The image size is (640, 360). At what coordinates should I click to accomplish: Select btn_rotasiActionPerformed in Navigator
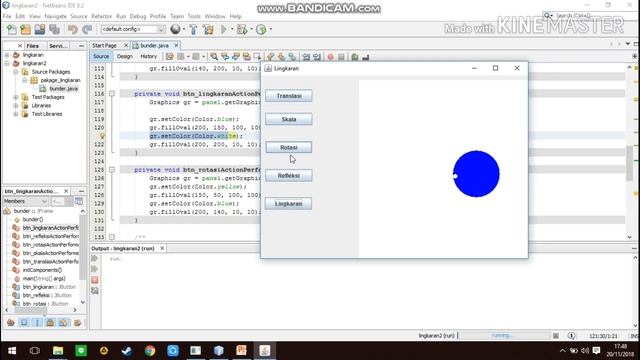pos(51,244)
